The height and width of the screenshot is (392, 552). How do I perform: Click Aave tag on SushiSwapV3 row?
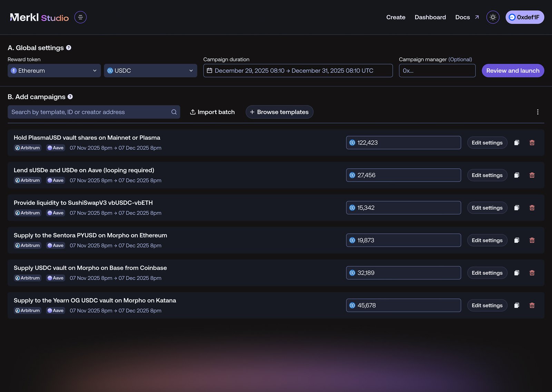click(x=56, y=213)
